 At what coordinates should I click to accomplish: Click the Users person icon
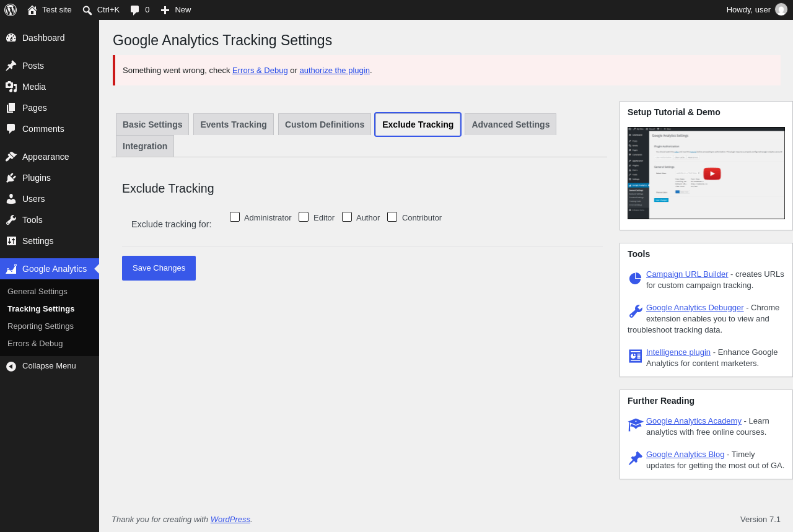click(11, 199)
